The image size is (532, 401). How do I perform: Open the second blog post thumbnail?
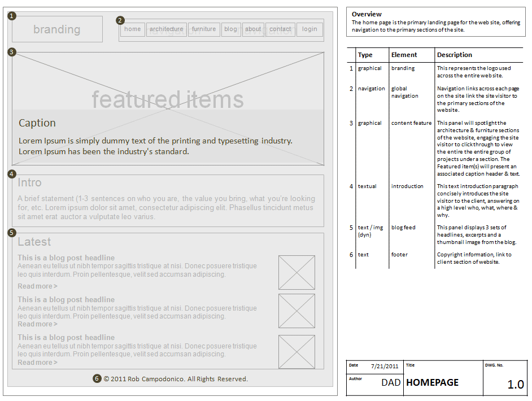297,311
